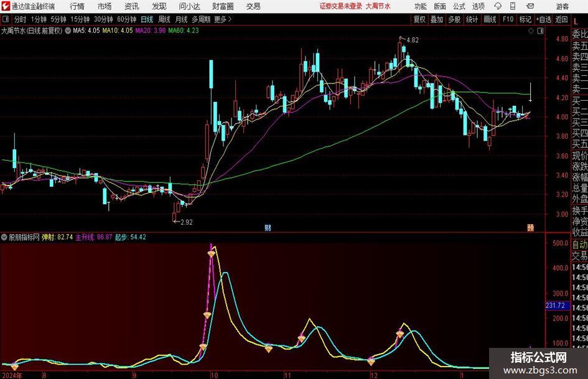Image resolution: width=588 pixels, height=379 pixels.
Task: Click the 标记 mark button
Action: (x=525, y=19)
